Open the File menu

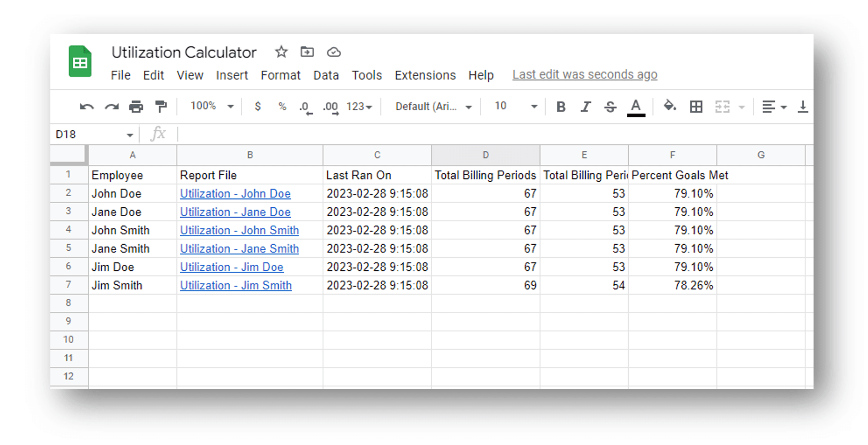(120, 75)
